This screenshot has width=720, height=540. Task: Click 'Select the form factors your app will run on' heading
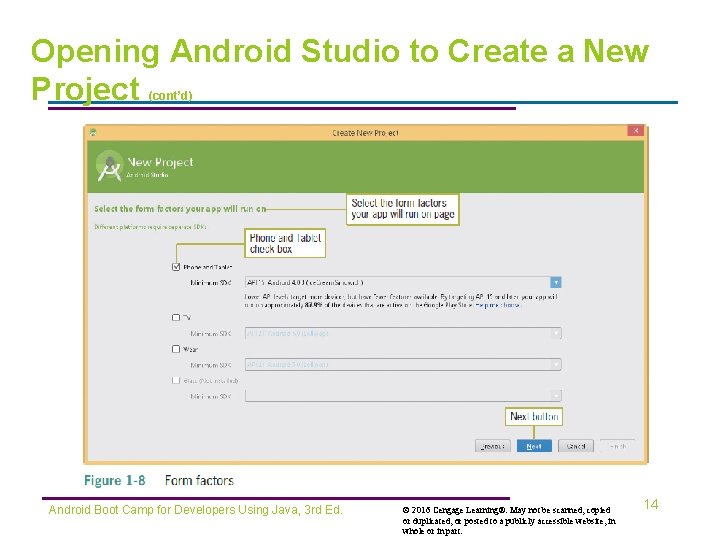[180, 209]
